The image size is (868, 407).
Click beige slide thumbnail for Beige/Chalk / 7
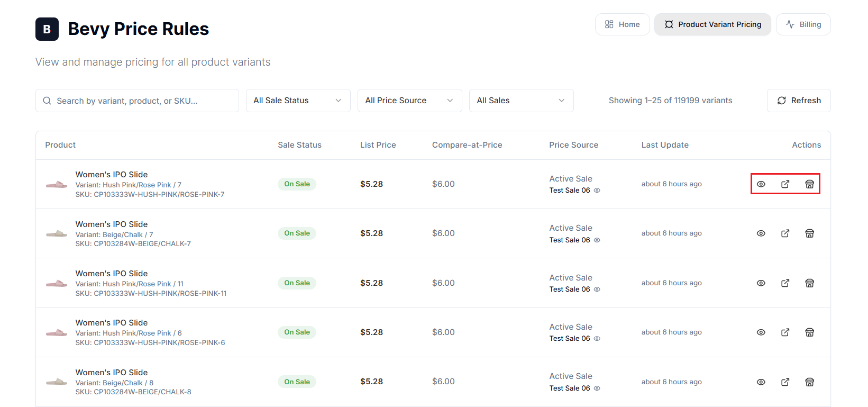point(57,233)
